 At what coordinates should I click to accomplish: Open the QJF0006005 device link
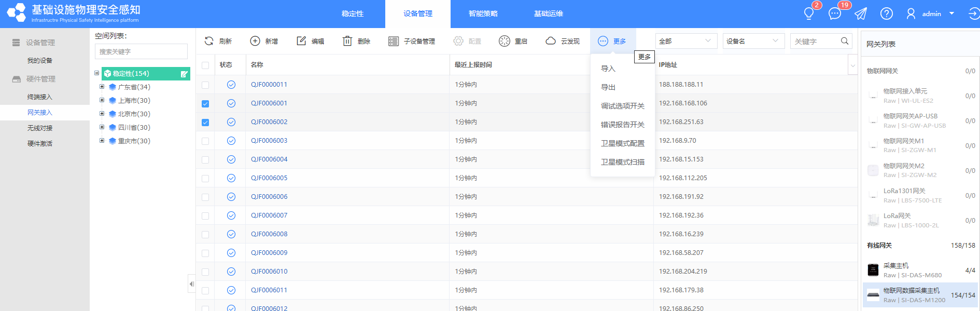point(269,178)
